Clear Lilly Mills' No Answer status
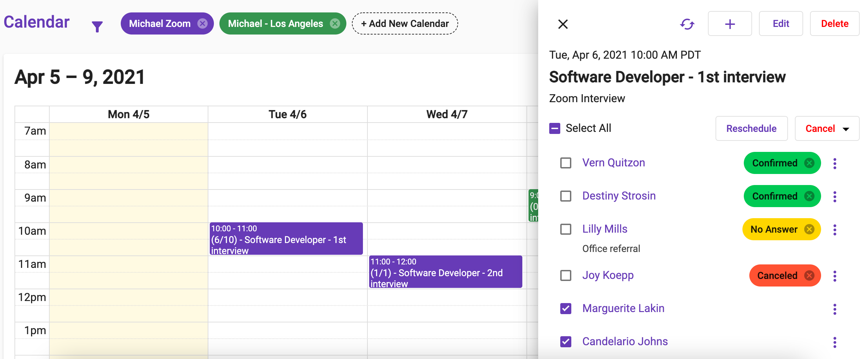Screen dimensions: 868x359 [809, 229]
